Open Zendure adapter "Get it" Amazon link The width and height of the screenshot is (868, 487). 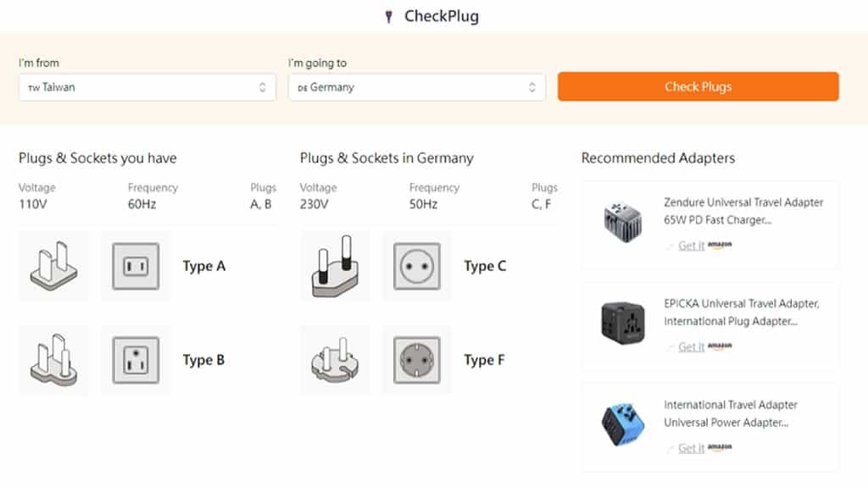[692, 246]
